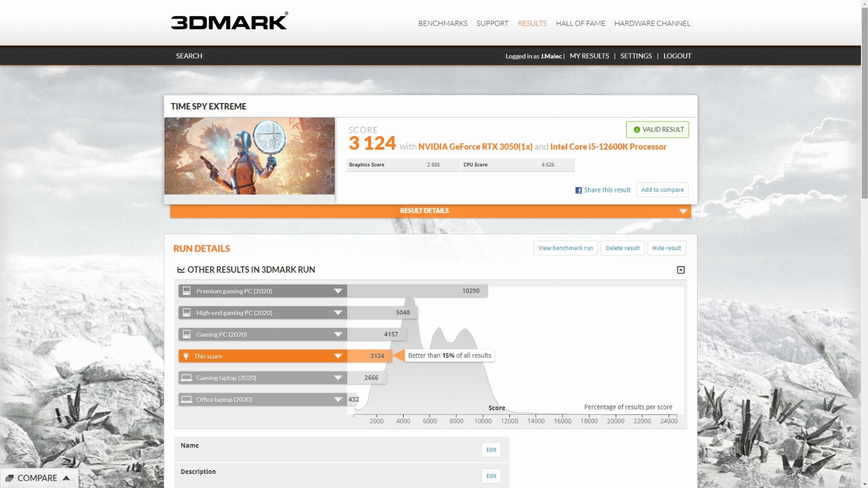Click the Logout link
The width and height of the screenshot is (868, 488).
(x=677, y=56)
